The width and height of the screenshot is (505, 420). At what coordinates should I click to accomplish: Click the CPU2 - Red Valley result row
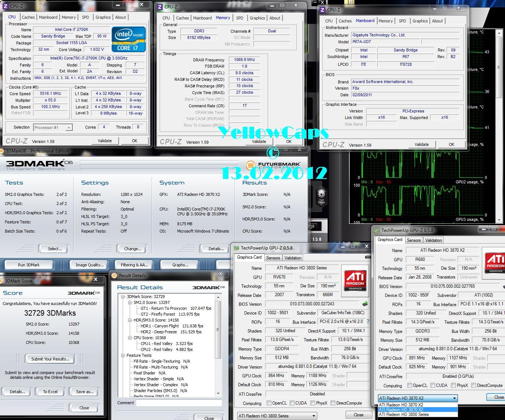click(x=166, y=349)
